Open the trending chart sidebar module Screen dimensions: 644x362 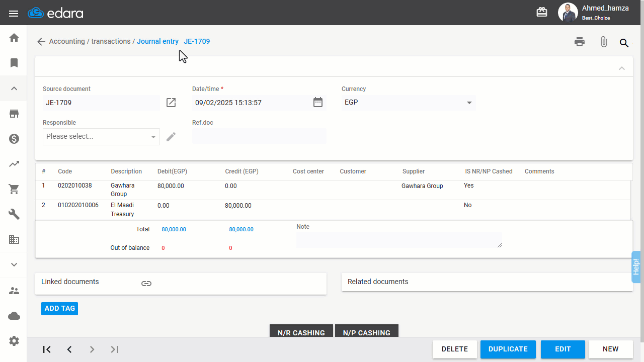point(14,164)
